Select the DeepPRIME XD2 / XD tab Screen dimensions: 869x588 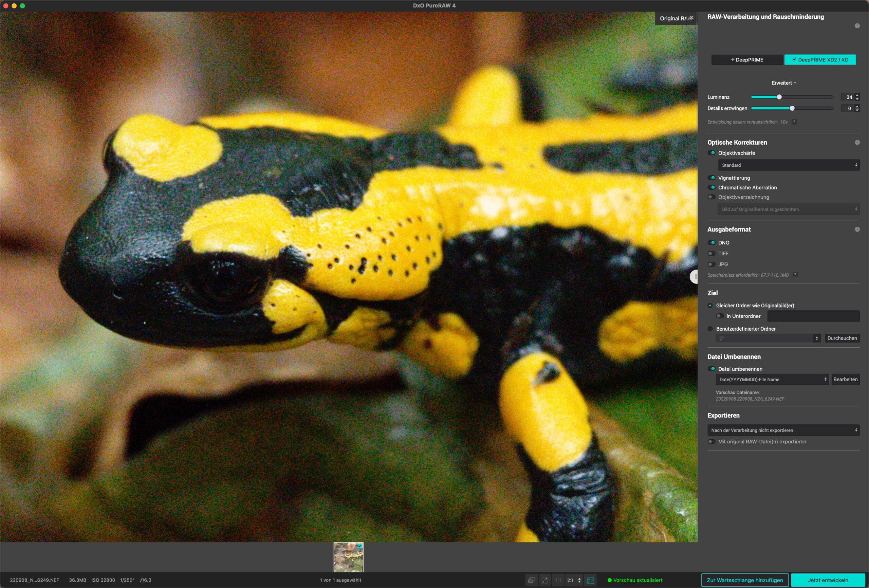click(820, 60)
